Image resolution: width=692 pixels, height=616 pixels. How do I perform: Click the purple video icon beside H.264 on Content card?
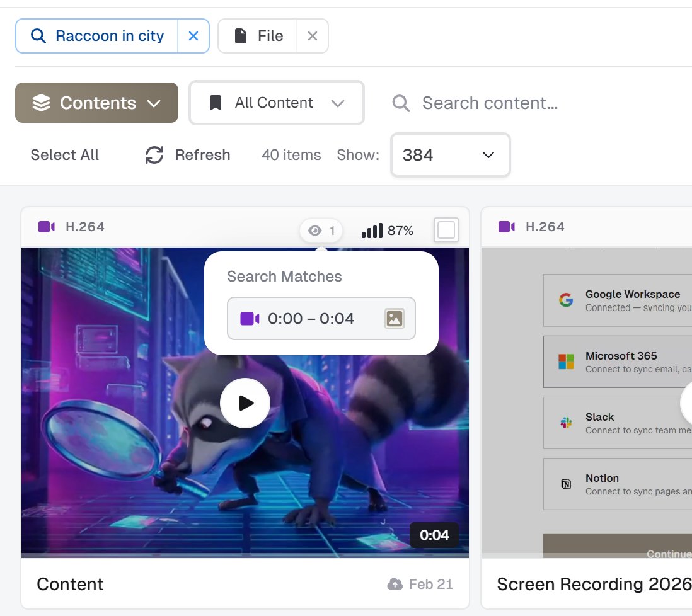(47, 227)
